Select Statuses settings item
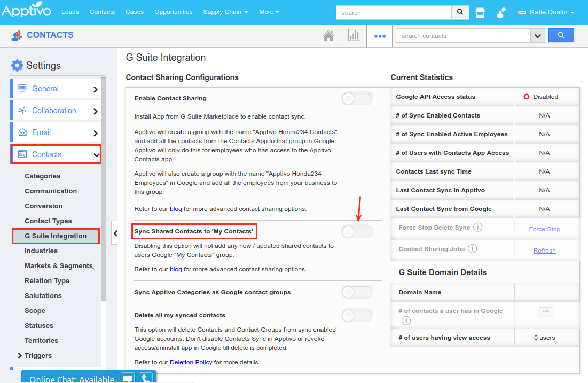588x383 pixels. point(39,326)
